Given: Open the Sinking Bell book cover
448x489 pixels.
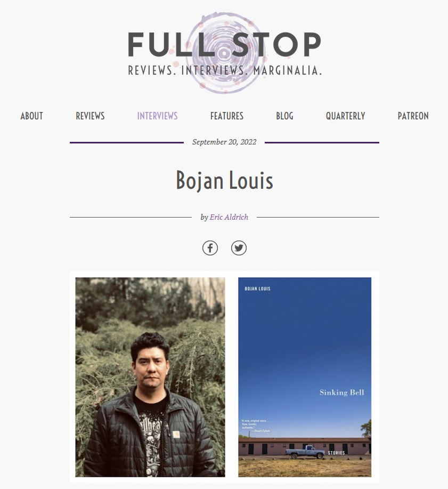Looking at the screenshot, I should [305, 377].
